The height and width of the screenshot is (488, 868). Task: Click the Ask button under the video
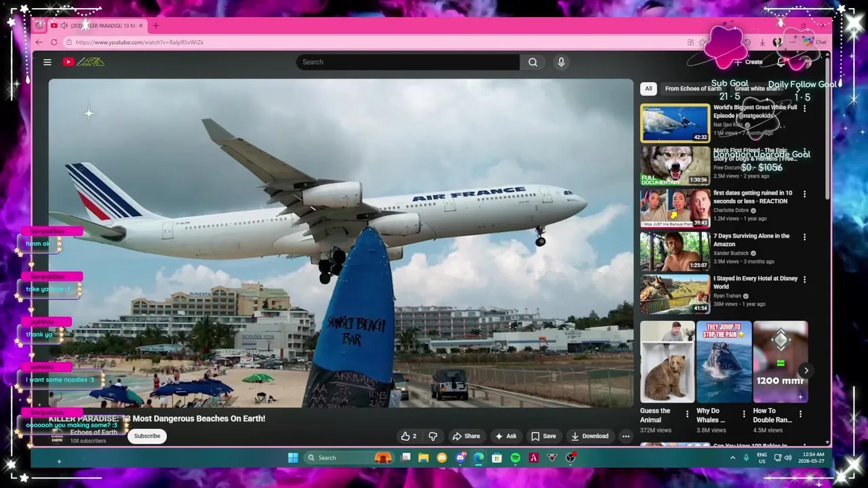pyautogui.click(x=506, y=436)
